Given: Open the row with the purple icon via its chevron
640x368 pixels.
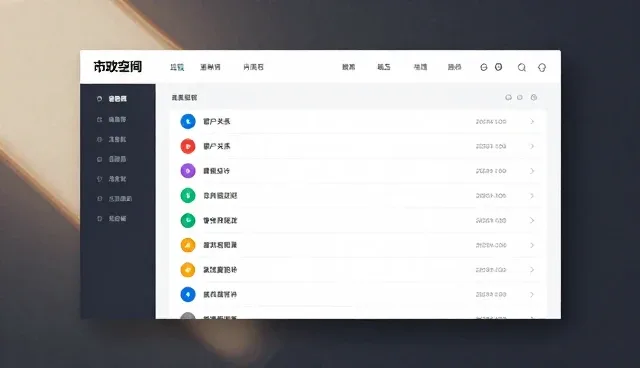Looking at the screenshot, I should (x=532, y=171).
